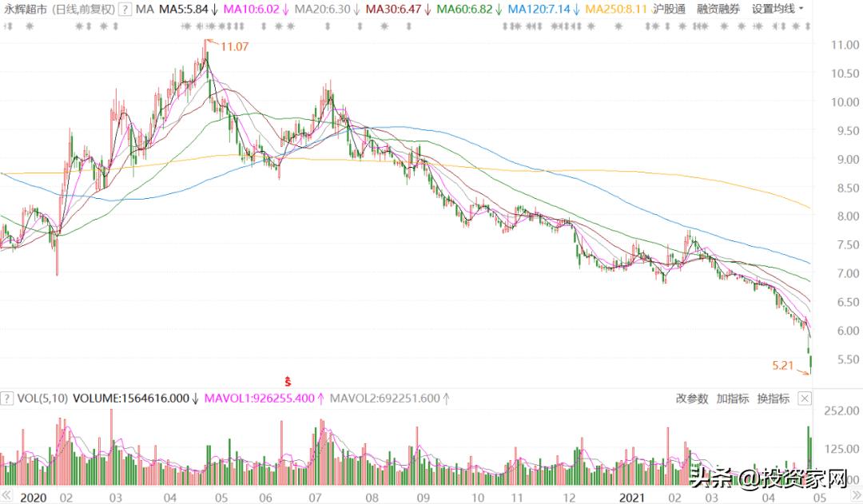This screenshot has height=504, width=863.
Task: Click the MA10:6.02 moving average label
Action: 251,10
